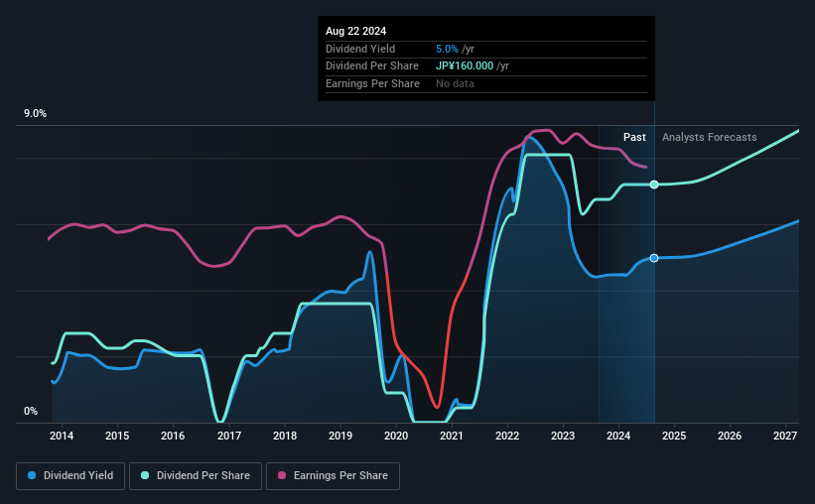Click the 2027 x-axis label
Screen dimensions: 815x504
[x=785, y=436]
